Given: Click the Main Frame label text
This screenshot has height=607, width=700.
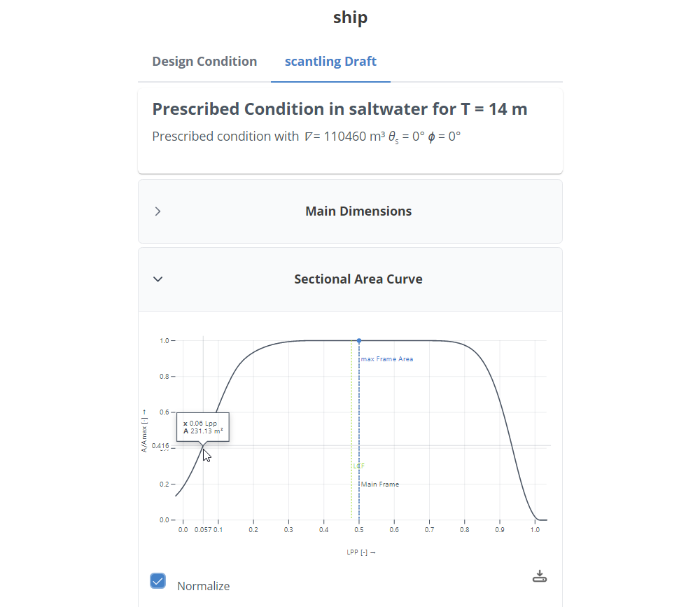Looking at the screenshot, I should tap(380, 484).
